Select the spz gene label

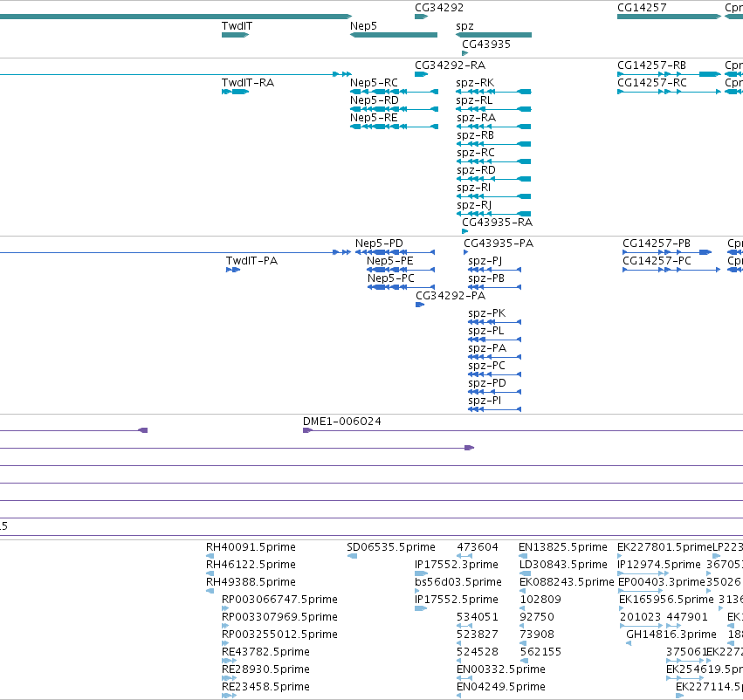(x=464, y=26)
